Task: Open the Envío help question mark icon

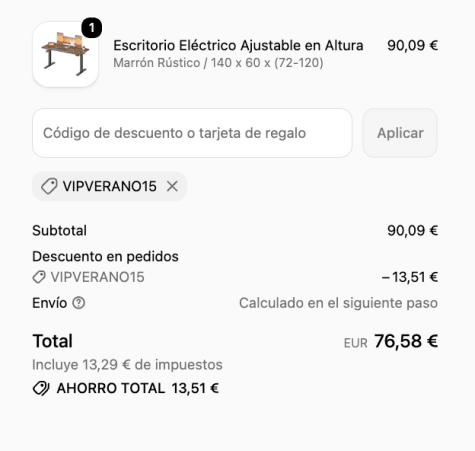Action: (79, 303)
